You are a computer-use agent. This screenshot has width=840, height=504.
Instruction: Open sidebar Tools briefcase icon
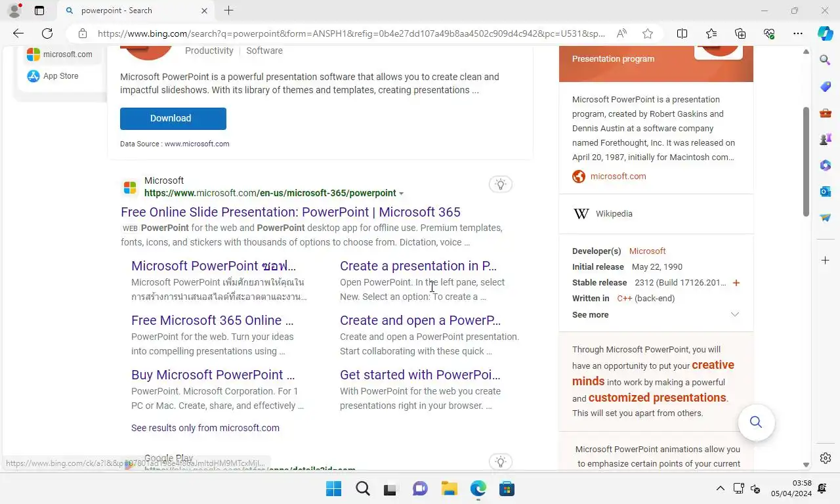click(826, 113)
